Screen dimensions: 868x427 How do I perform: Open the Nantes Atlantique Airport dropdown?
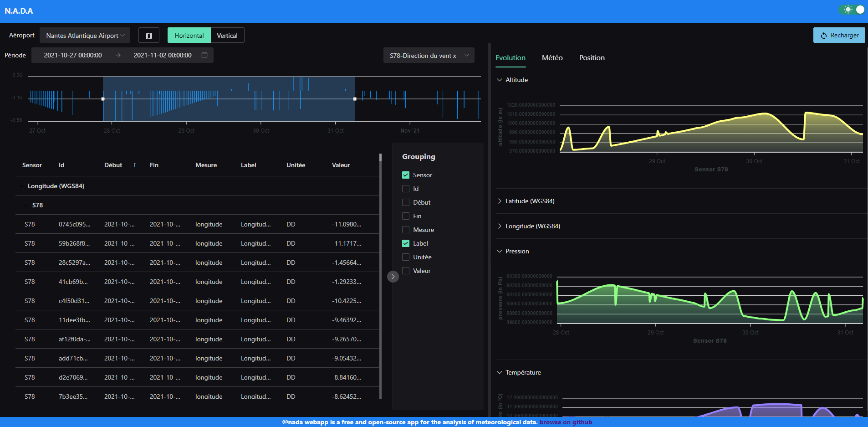(x=85, y=36)
